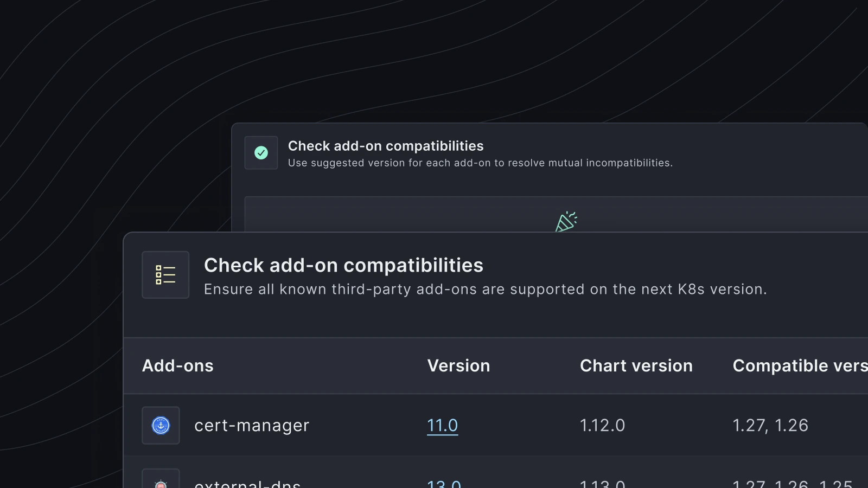868x488 pixels.
Task: Open the 11.0 version link for cert-manager
Action: (442, 425)
